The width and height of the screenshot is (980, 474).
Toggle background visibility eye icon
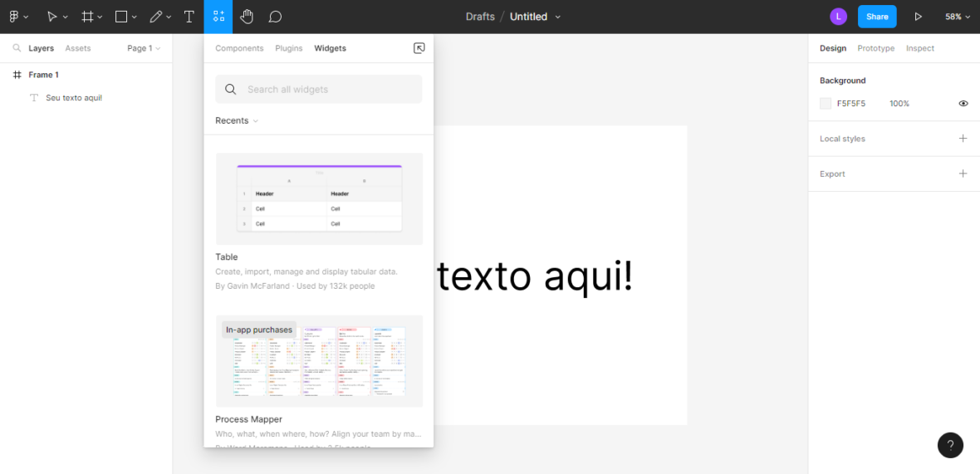(x=963, y=104)
